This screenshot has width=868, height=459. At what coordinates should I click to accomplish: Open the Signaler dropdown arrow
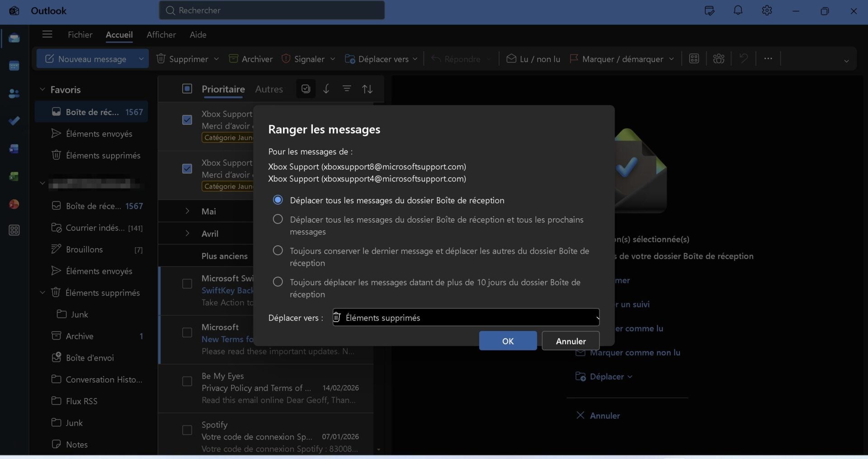pos(333,59)
